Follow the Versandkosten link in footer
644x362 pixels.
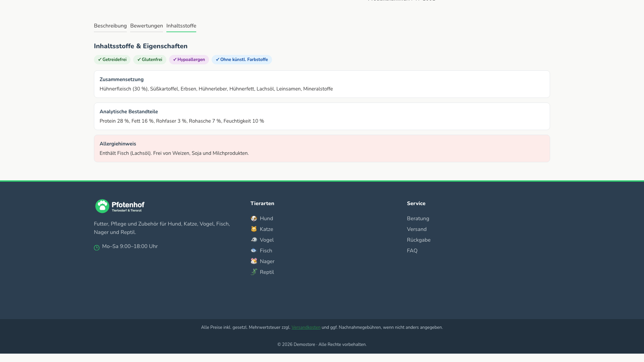pyautogui.click(x=306, y=327)
